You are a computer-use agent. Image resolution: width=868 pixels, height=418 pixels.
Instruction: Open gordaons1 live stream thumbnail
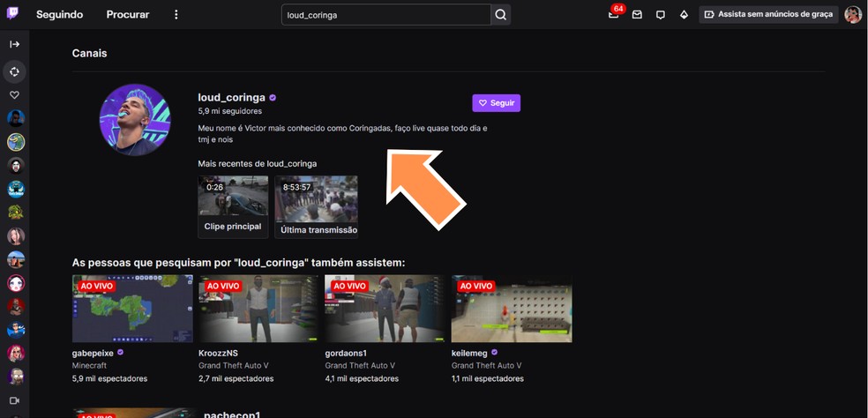pos(385,309)
